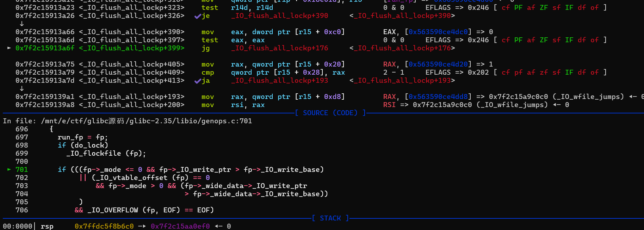644x230 pixels.
Task: Click the green address 0x7f2c15913a6f
Action: click(x=45, y=48)
